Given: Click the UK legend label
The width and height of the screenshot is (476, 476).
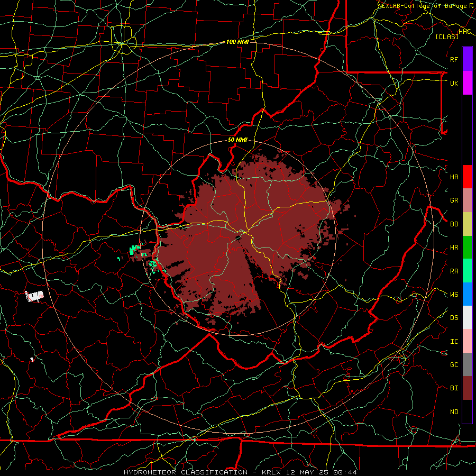Looking at the screenshot, I should coord(454,83).
